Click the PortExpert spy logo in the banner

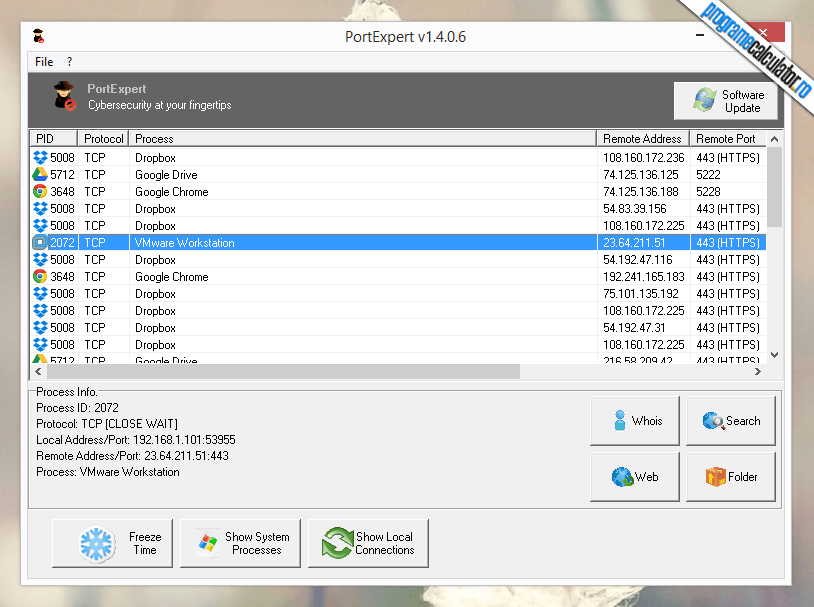point(65,97)
